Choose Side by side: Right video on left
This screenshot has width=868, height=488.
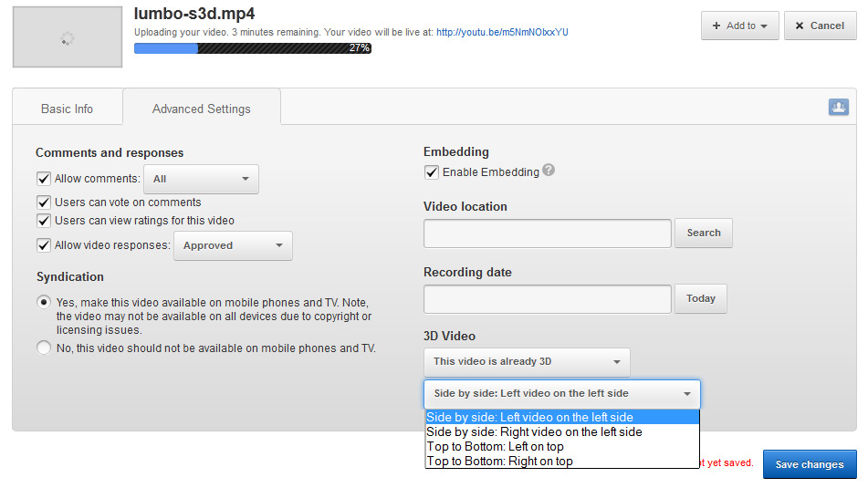tap(562, 432)
